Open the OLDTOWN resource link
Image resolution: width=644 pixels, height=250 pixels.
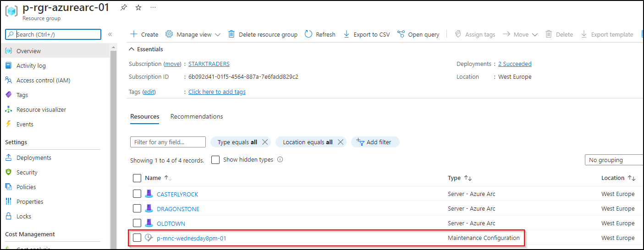coord(171,223)
